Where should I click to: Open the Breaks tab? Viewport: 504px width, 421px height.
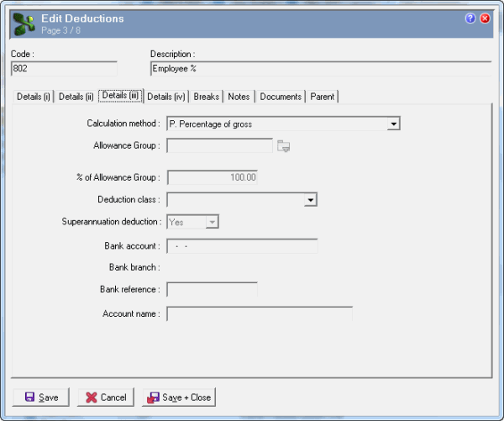point(207,97)
